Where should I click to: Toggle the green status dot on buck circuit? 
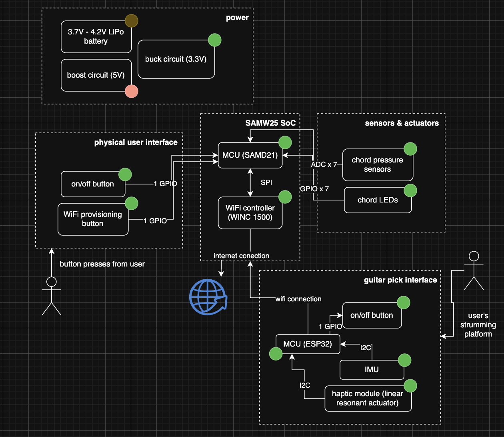(x=214, y=40)
